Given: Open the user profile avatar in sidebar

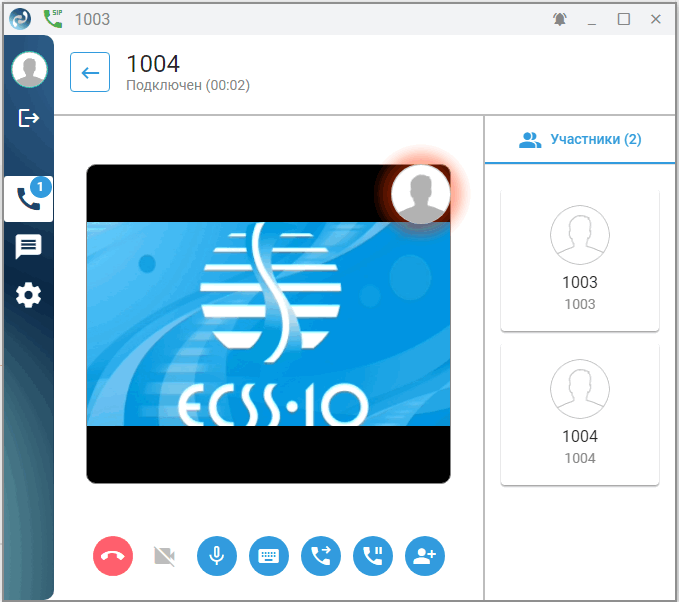Looking at the screenshot, I should click(29, 69).
